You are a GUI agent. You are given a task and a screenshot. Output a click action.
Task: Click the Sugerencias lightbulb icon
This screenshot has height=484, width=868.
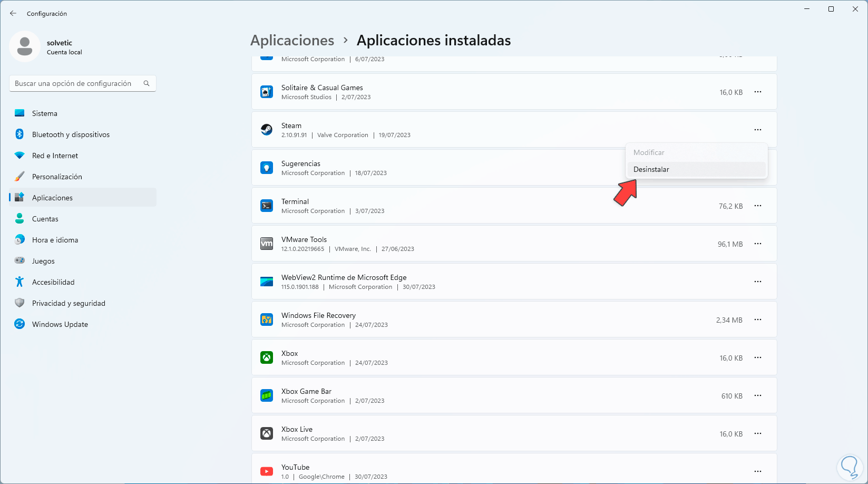tap(267, 168)
